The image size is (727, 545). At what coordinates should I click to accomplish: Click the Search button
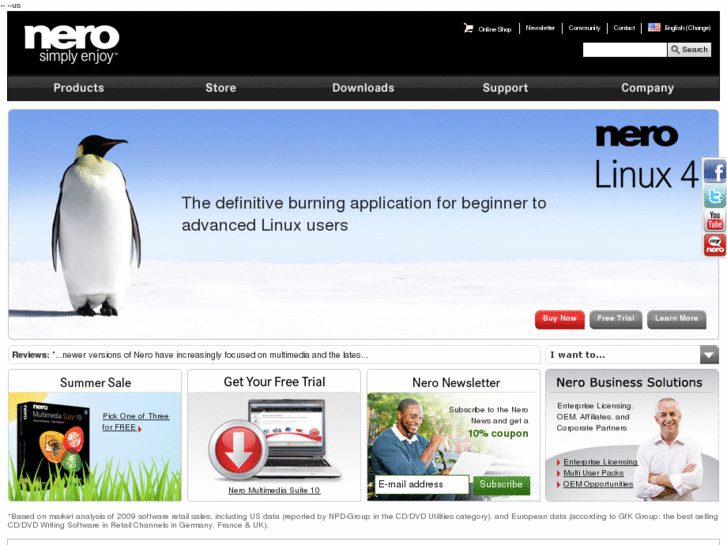pyautogui.click(x=689, y=50)
